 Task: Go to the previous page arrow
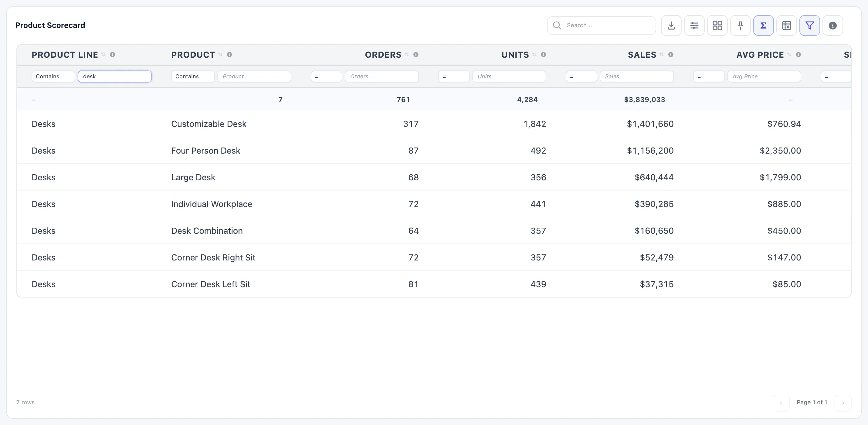[781, 403]
